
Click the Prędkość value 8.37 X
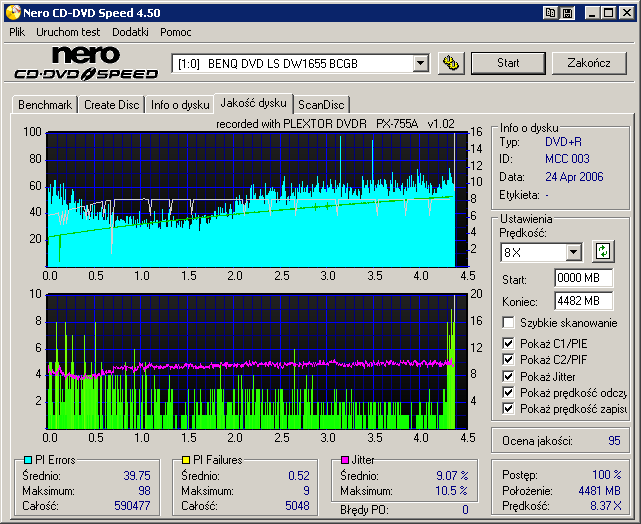[x=606, y=506]
